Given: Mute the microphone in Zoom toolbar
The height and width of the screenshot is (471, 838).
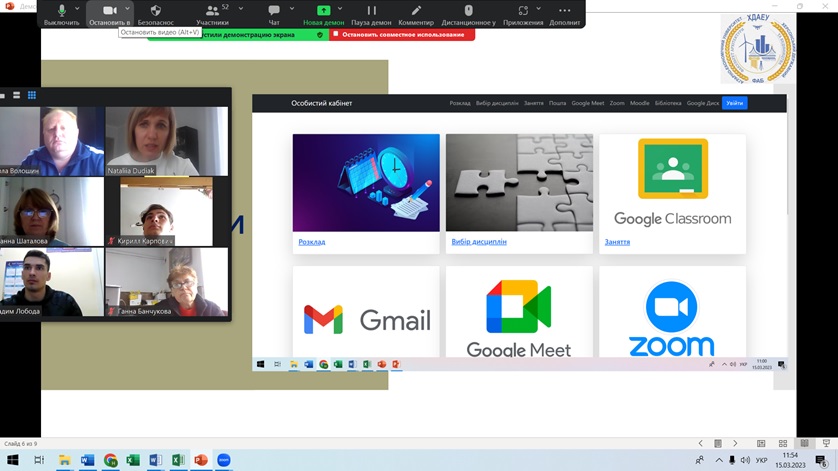Looking at the screenshot, I should 61,10.
